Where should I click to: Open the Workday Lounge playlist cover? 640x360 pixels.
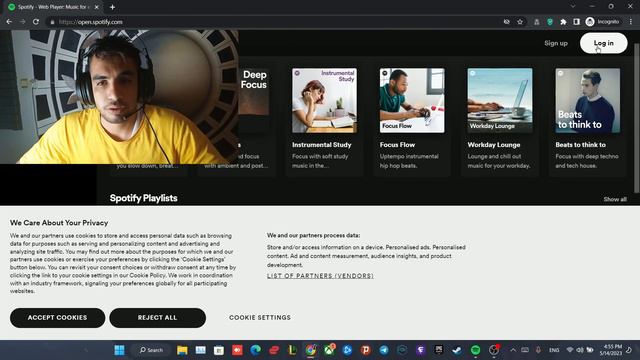point(500,100)
